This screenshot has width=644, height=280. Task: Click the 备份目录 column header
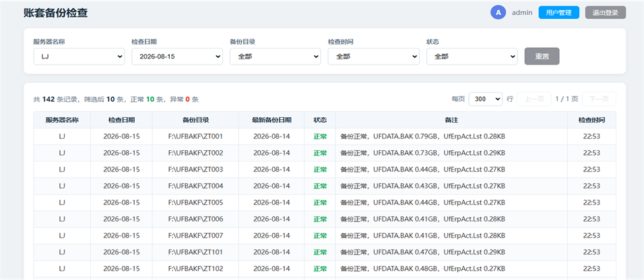tap(195, 120)
